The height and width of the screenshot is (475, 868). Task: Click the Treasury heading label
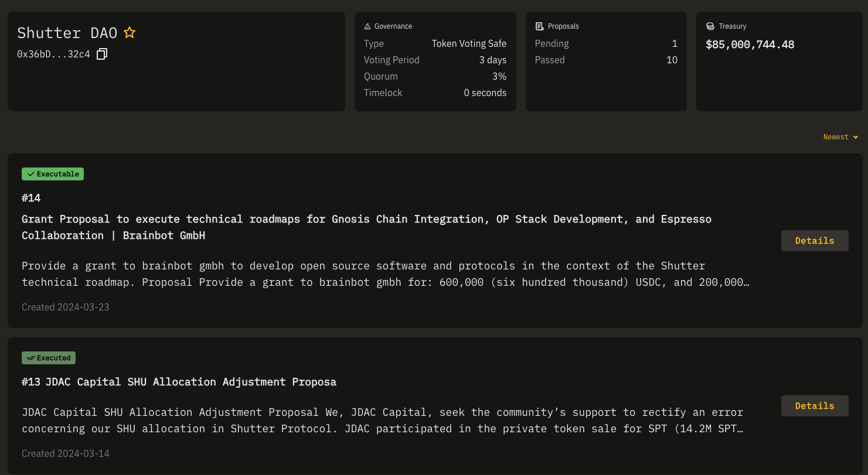[733, 26]
